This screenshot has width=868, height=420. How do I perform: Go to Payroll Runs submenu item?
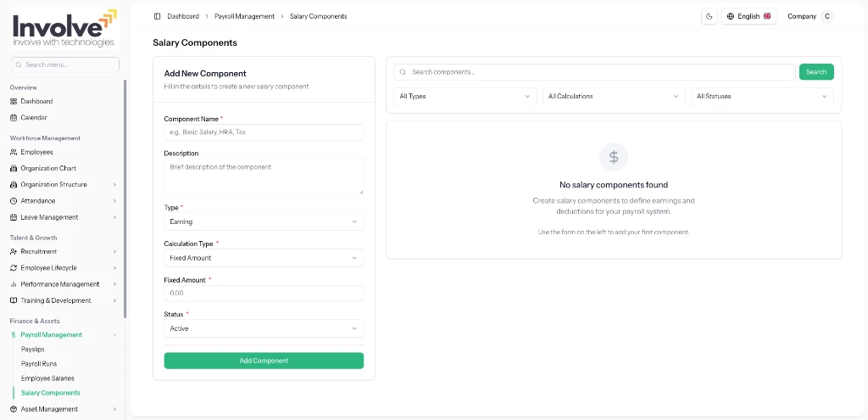(x=39, y=364)
